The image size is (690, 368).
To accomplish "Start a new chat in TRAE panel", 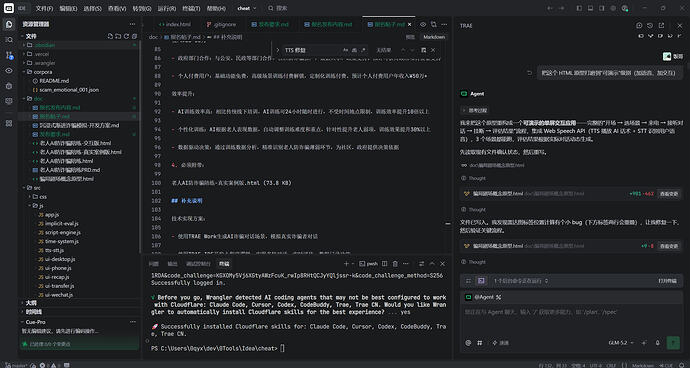I will (x=639, y=26).
